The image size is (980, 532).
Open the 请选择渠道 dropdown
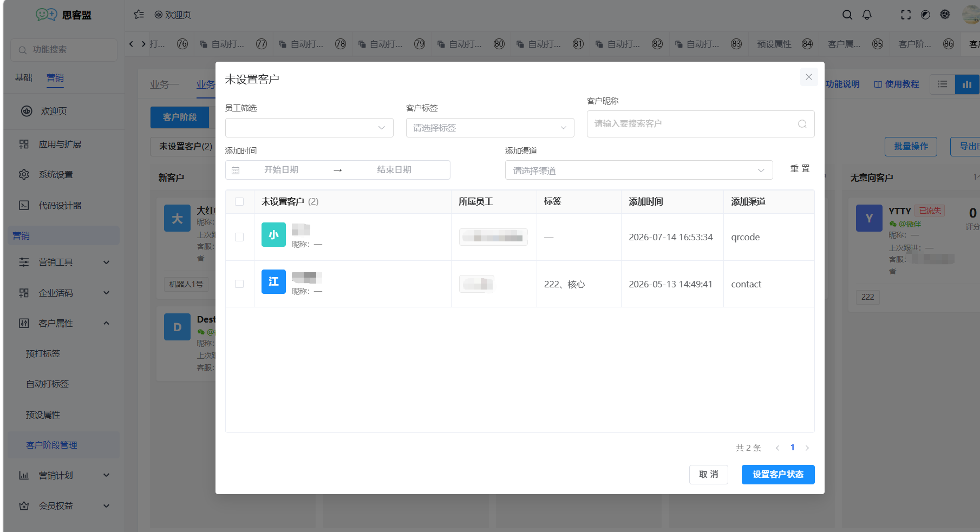pyautogui.click(x=639, y=170)
